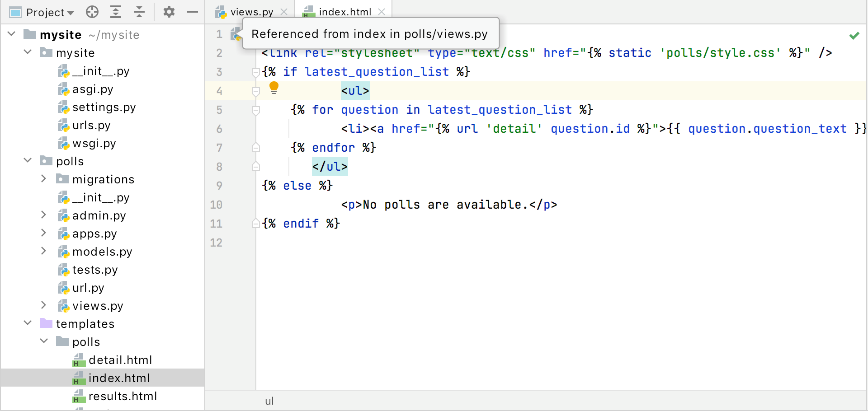The width and height of the screenshot is (868, 411).
Task: Close the views.py tab
Action: [x=284, y=12]
